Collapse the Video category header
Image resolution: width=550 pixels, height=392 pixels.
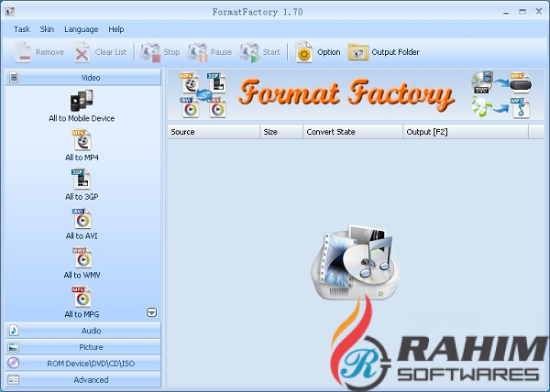83,78
